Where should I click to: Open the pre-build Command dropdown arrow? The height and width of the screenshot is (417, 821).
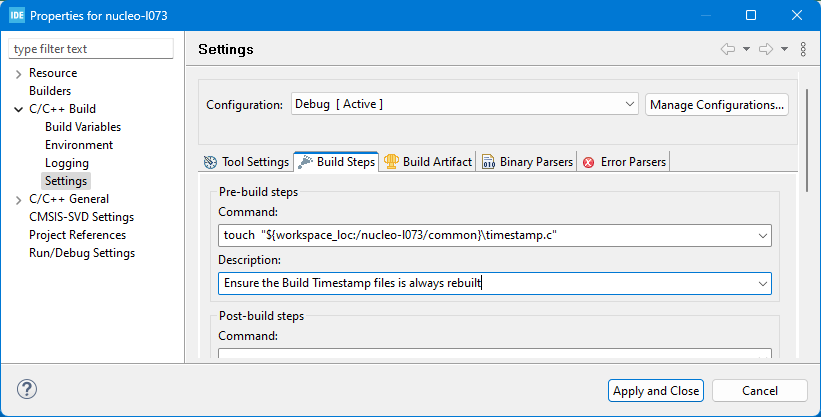(x=763, y=236)
